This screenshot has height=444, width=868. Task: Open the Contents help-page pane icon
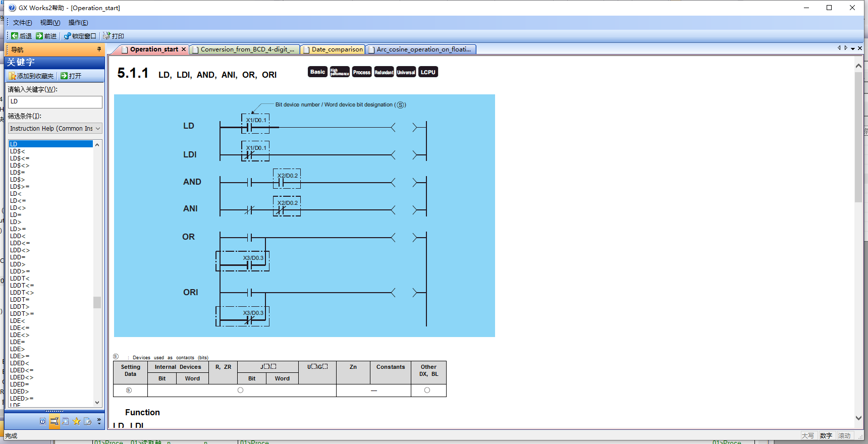click(43, 421)
